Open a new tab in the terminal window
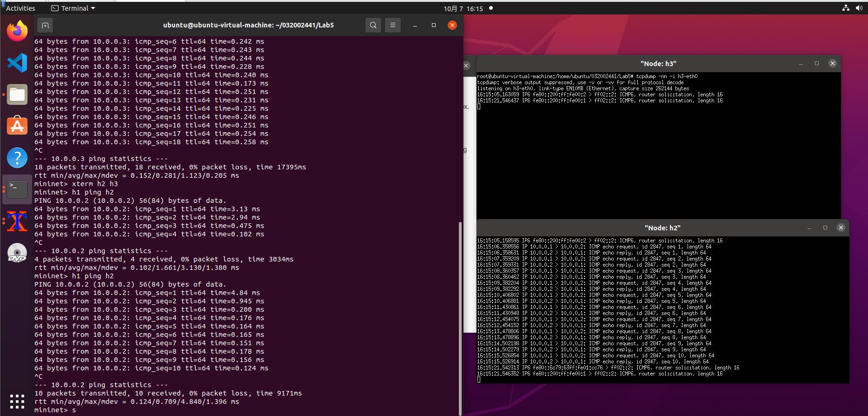Screen dimensions: 868x416 (x=45, y=25)
